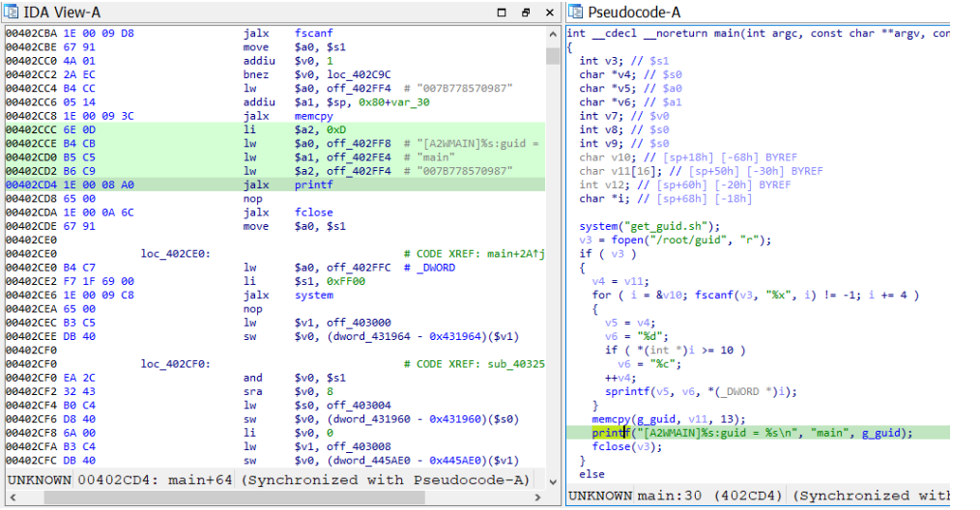Click the main function signature in pseudocode
Image resolution: width=980 pixels, height=510 pixels.
758,33
